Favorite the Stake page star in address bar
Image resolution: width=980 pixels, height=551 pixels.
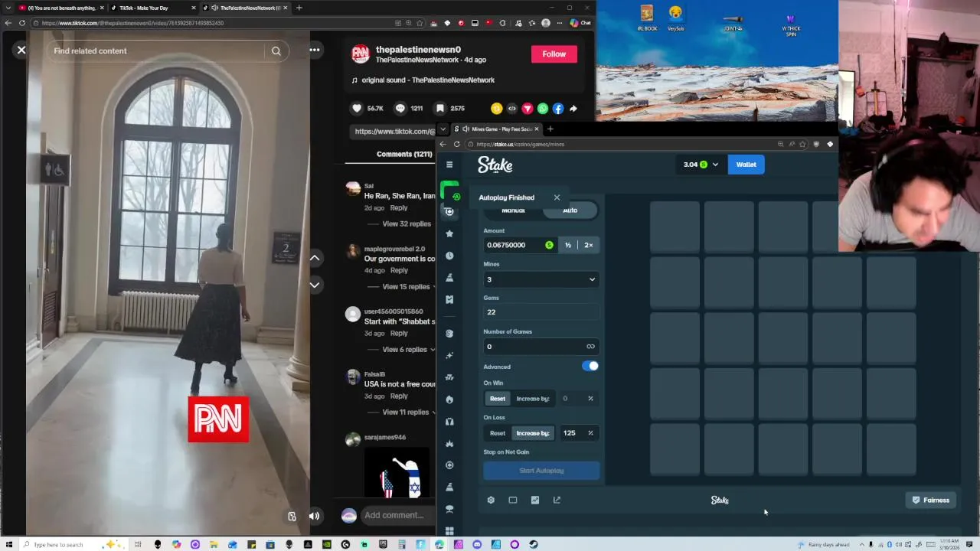[803, 144]
